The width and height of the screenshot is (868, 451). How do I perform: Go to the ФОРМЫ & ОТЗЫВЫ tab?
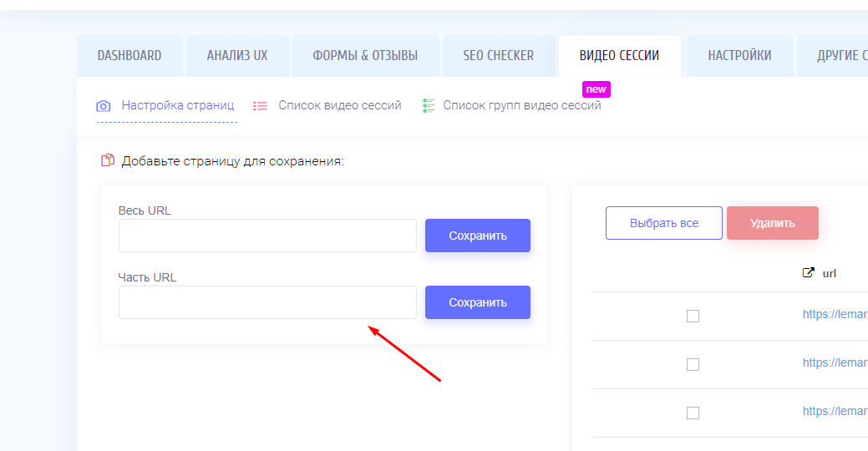point(365,56)
